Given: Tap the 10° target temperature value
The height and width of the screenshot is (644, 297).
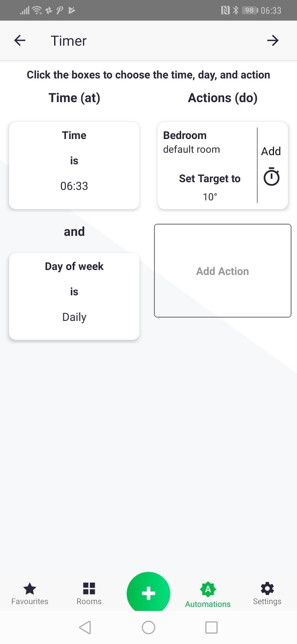Looking at the screenshot, I should pyautogui.click(x=210, y=197).
